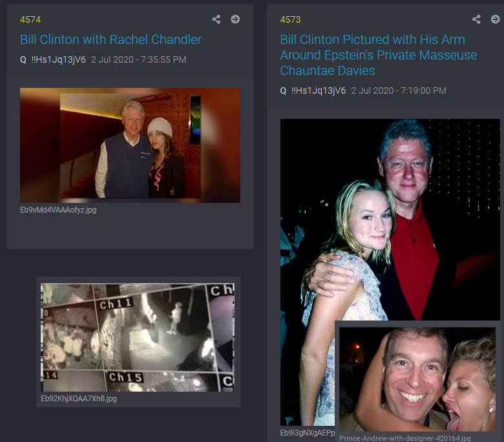Click the Eb9vMd4VAAAofyz.jpg filename
The width and height of the screenshot is (504, 442).
pyautogui.click(x=58, y=210)
